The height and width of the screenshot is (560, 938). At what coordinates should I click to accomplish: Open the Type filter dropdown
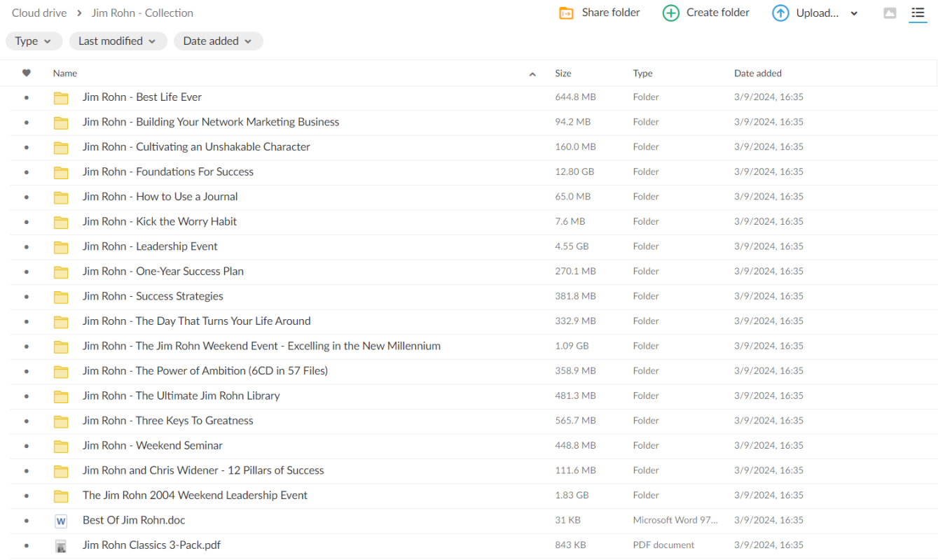(34, 41)
